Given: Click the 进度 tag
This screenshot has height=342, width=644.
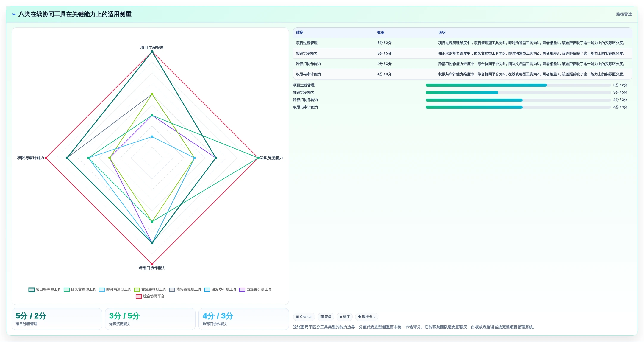Looking at the screenshot, I should point(345,317).
